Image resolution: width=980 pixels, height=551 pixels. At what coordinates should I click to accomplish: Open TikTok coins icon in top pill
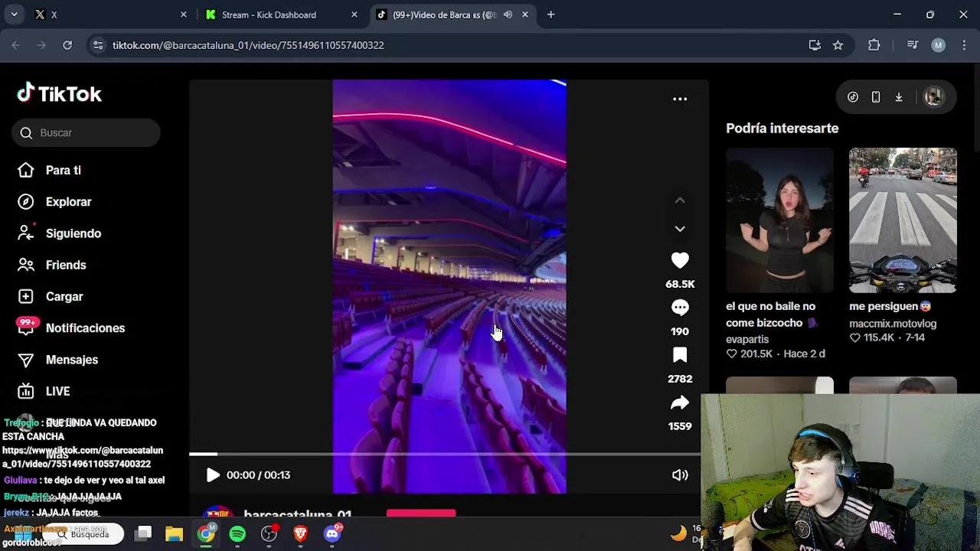pyautogui.click(x=853, y=97)
